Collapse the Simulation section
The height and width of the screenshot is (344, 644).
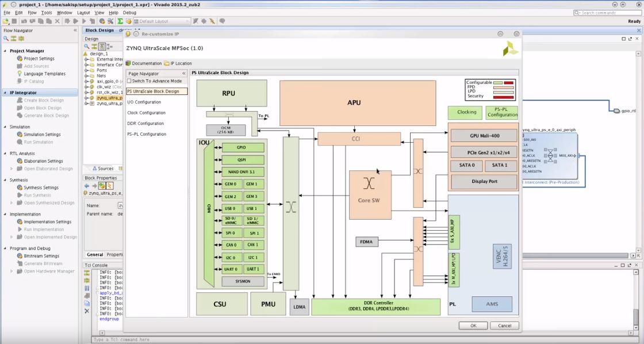coord(5,127)
